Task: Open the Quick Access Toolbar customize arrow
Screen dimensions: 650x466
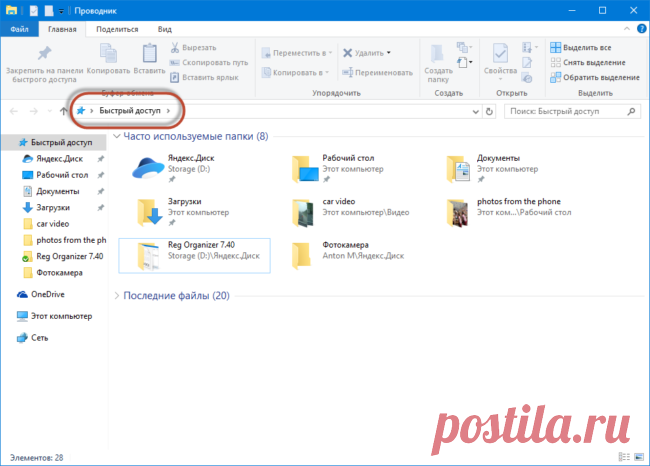Action: tap(61, 11)
